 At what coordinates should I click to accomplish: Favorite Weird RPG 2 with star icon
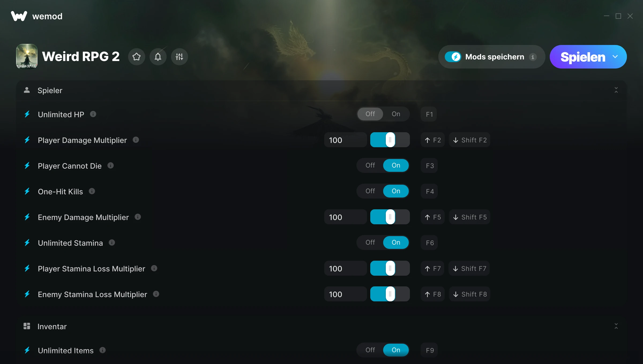click(x=137, y=57)
